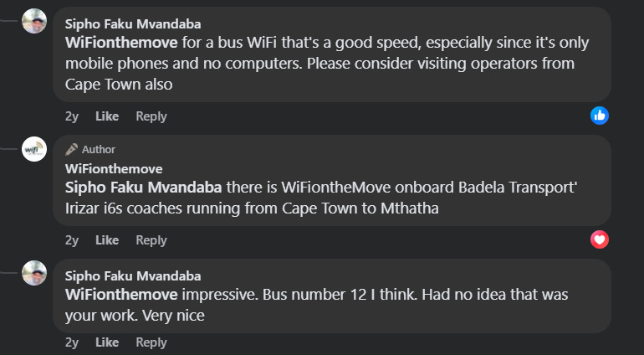
Task: Open the blue thumbs-up reaction on the first comment
Action: pyautogui.click(x=600, y=116)
